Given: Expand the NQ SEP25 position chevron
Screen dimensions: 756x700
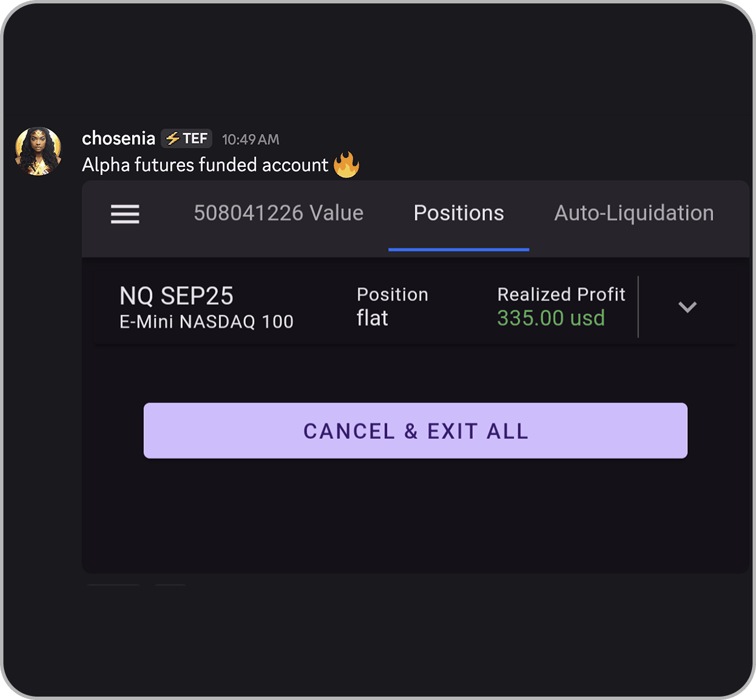Looking at the screenshot, I should pyautogui.click(x=687, y=307).
